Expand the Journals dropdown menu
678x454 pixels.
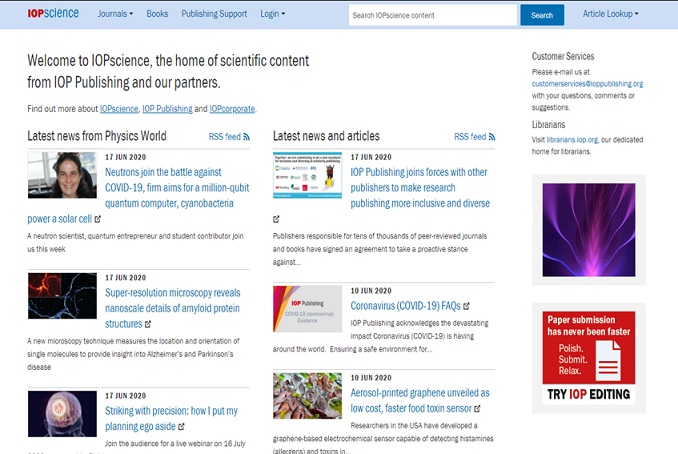coord(115,15)
